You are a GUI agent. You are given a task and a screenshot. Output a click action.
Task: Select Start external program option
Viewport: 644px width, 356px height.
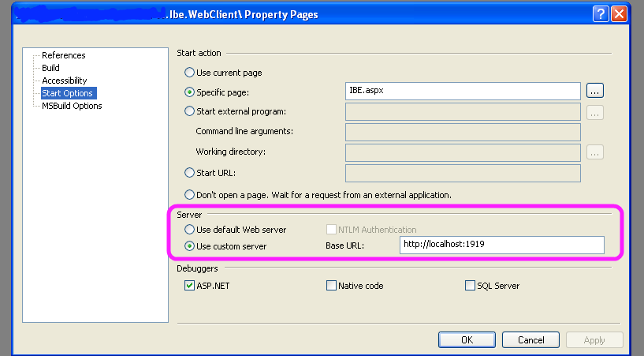tap(189, 111)
